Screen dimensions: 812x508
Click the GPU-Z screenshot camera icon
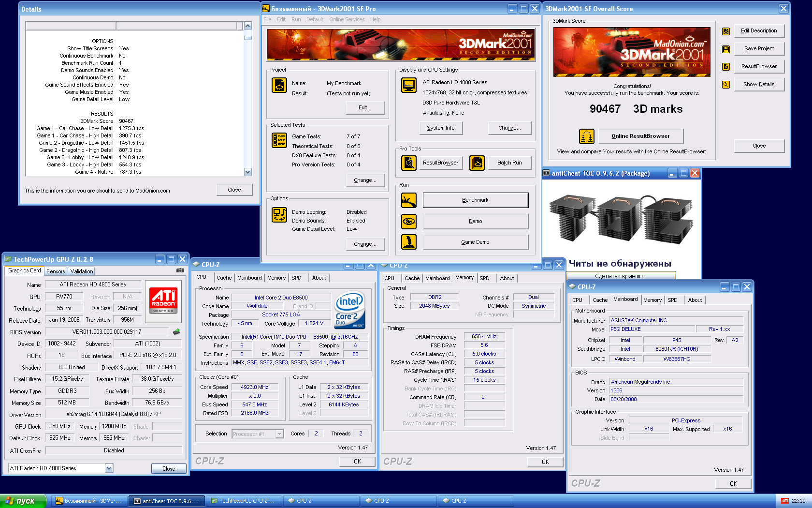[x=180, y=270]
